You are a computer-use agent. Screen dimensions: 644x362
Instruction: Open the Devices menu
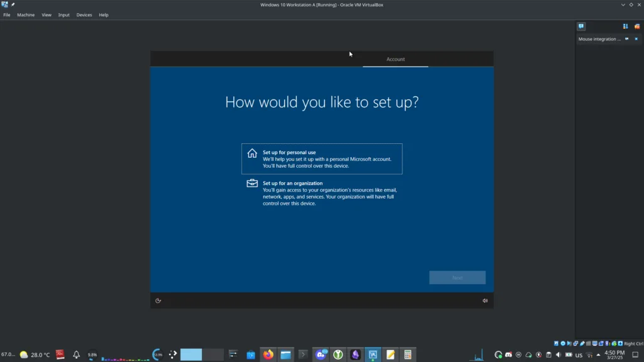pos(84,15)
